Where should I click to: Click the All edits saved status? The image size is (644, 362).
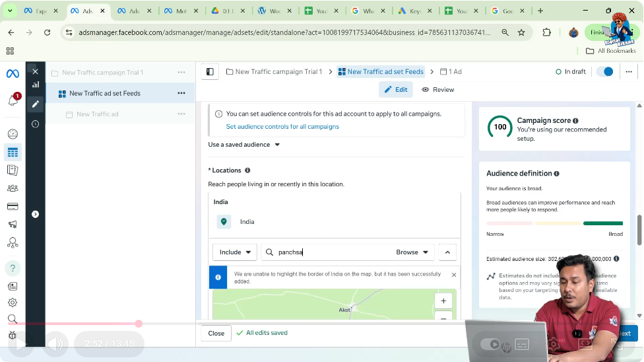coord(262,333)
